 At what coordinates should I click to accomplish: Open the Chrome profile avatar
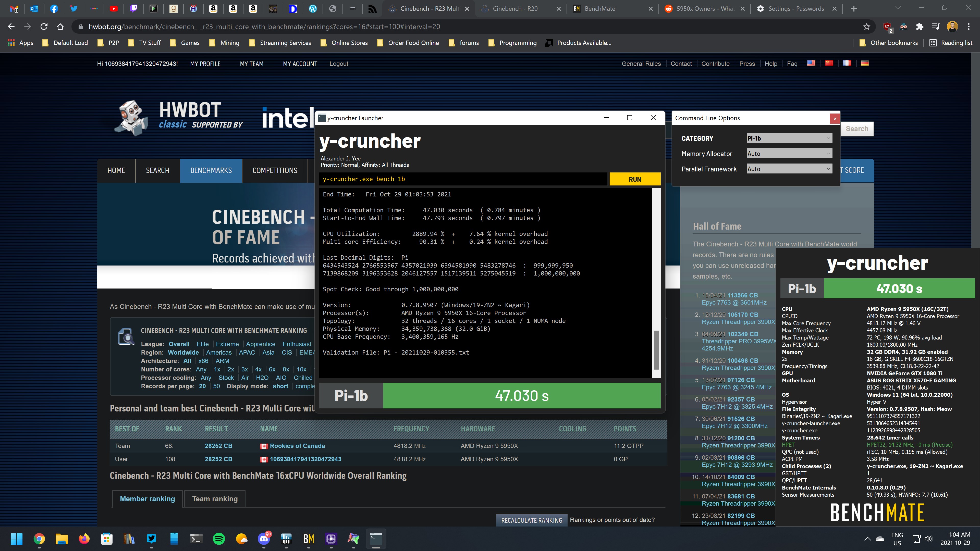pyautogui.click(x=952, y=27)
